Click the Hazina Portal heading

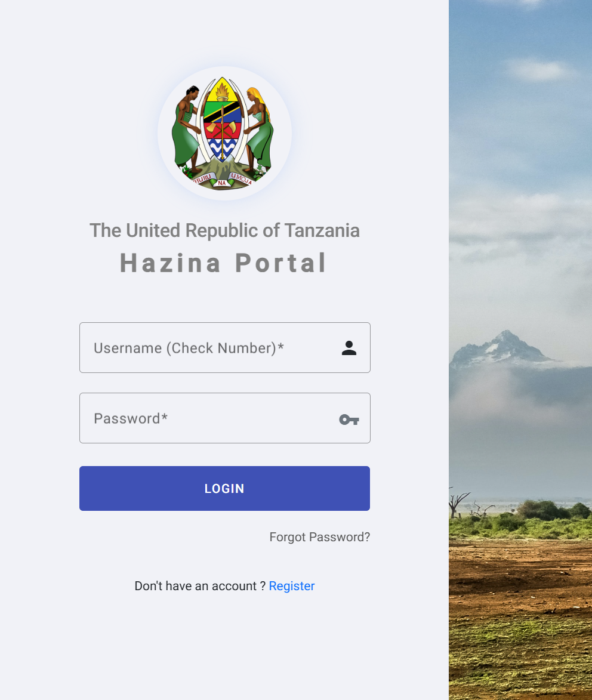coord(223,263)
